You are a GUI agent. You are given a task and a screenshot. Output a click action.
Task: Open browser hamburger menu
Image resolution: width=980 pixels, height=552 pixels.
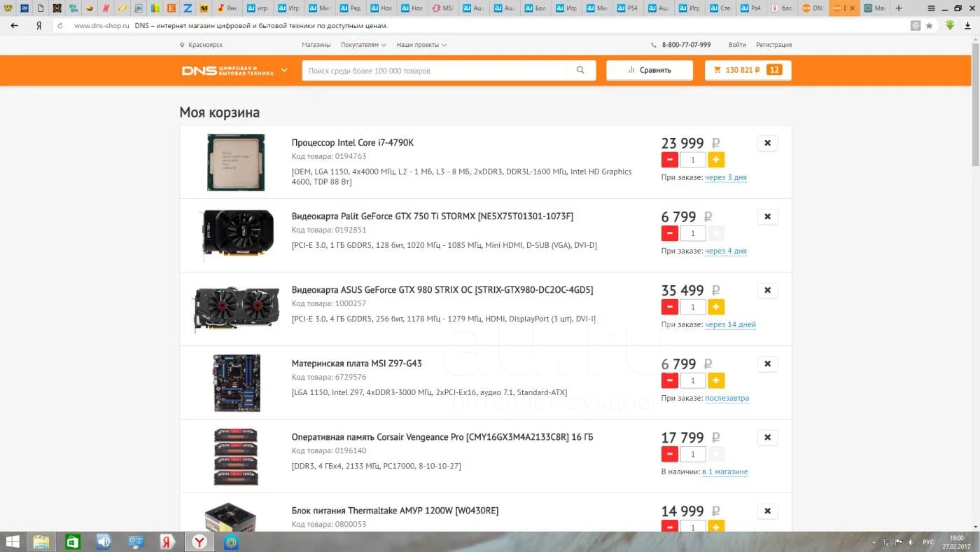[931, 8]
